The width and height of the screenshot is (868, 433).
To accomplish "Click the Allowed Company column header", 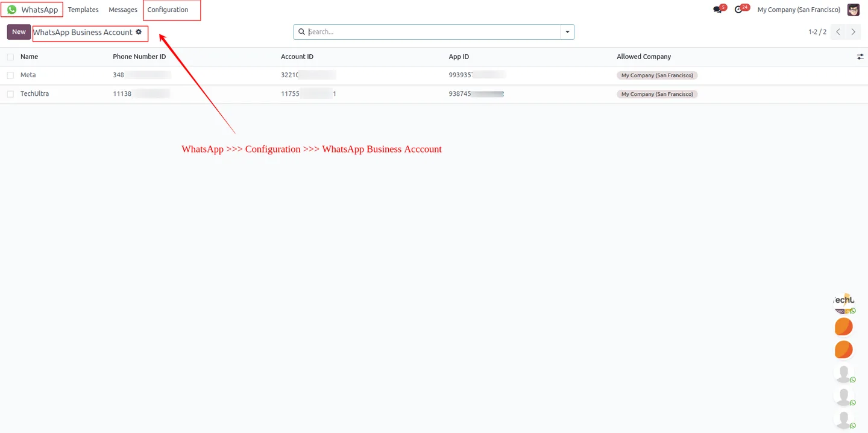I will pyautogui.click(x=644, y=57).
